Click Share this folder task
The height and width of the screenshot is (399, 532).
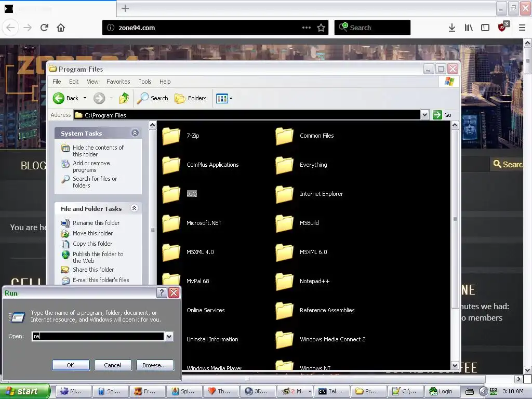pos(87,270)
